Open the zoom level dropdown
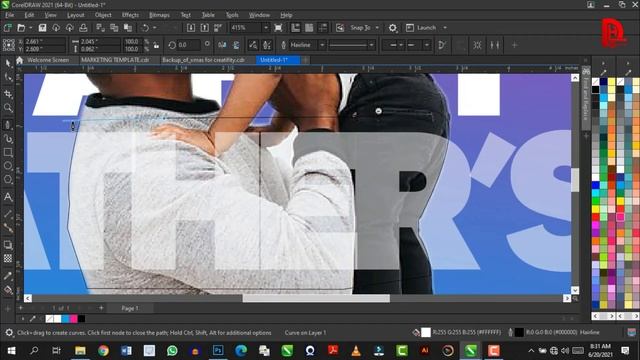The width and height of the screenshot is (640, 360). 266,28
